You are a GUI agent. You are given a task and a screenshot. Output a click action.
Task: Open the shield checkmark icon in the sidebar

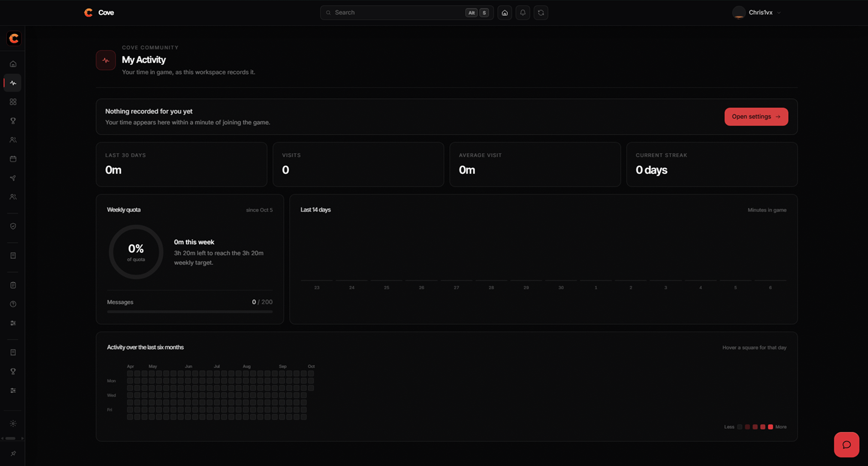(13, 226)
